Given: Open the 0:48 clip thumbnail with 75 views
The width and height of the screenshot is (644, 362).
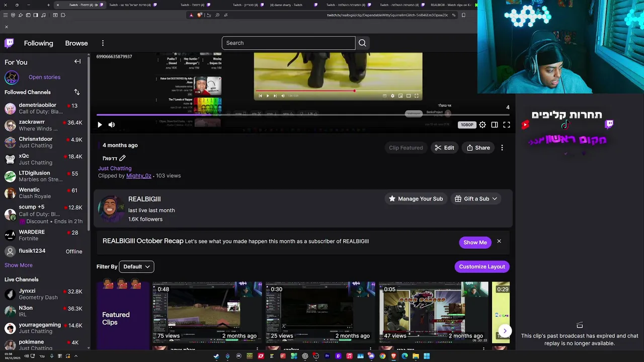Looking at the screenshot, I should pyautogui.click(x=207, y=311).
